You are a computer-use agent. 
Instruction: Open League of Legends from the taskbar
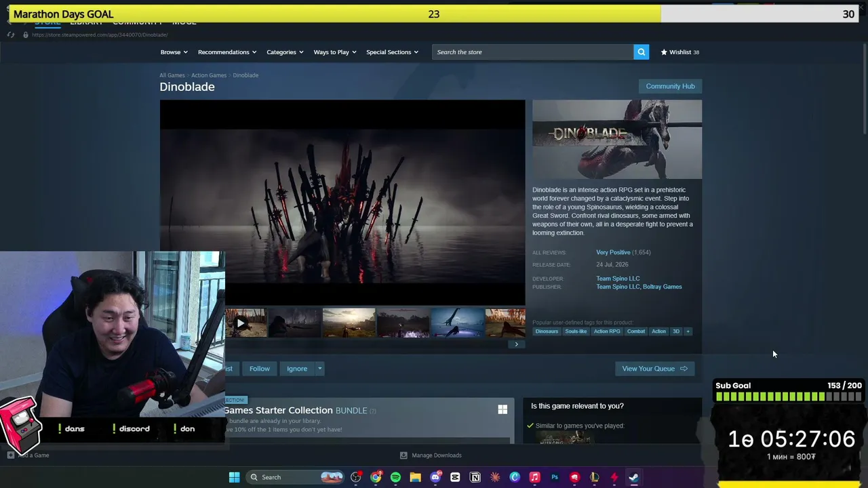coord(594,477)
